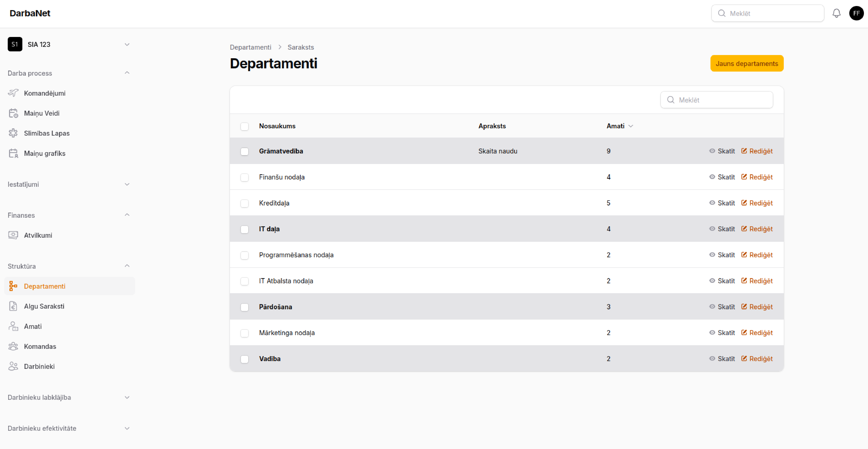Screen dimensions: 868x449
Task: Tick the checkbox for IT daļa row
Action: click(244, 229)
